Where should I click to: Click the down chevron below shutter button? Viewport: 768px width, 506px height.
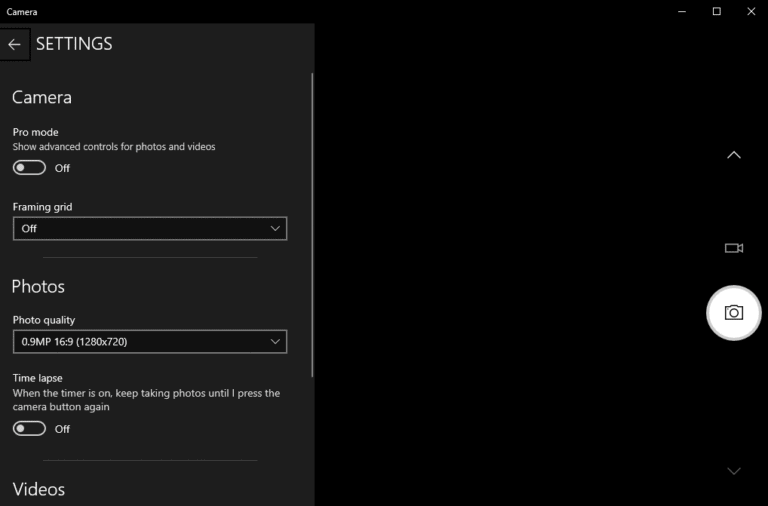(733, 471)
